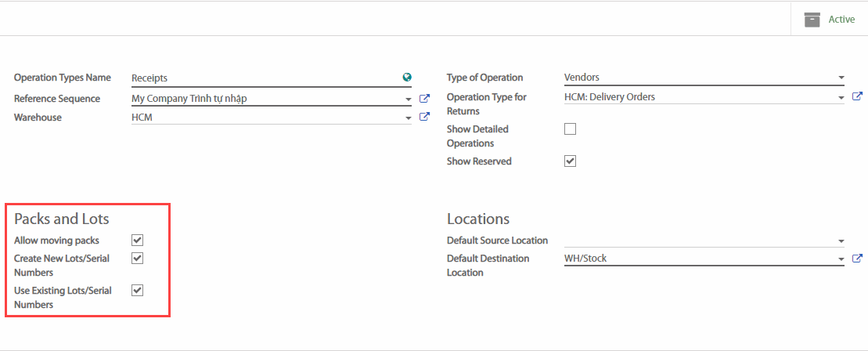This screenshot has height=351, width=868.
Task: Open external link icon beside Warehouse HCM
Action: [x=424, y=117]
